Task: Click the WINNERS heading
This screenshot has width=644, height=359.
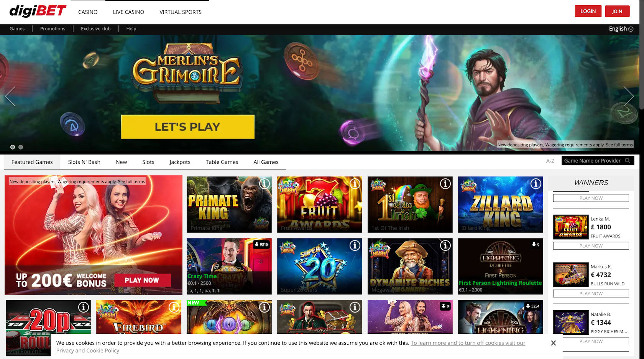Action: point(591,183)
